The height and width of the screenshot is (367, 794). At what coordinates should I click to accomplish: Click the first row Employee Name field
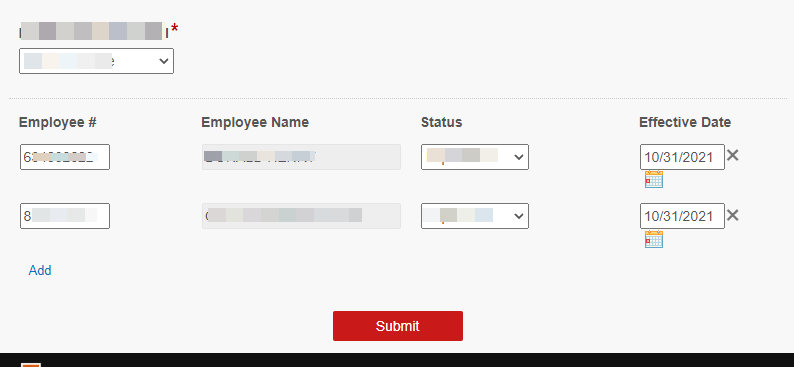pyautogui.click(x=301, y=157)
